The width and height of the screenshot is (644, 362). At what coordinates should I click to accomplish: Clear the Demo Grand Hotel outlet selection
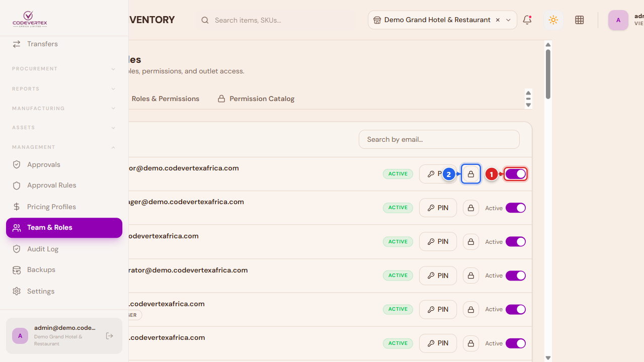point(498,20)
